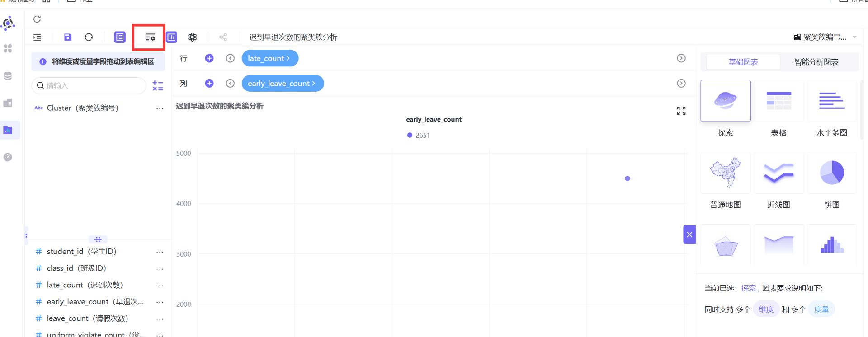Image resolution: width=868 pixels, height=337 pixels.
Task: Select the class_id (班级ID) measure
Action: [76, 268]
